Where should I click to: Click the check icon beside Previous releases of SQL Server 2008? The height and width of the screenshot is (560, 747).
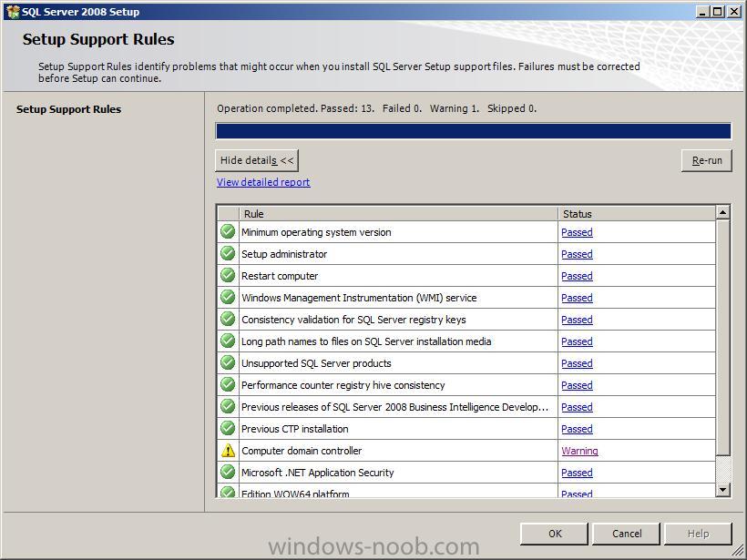[228, 407]
